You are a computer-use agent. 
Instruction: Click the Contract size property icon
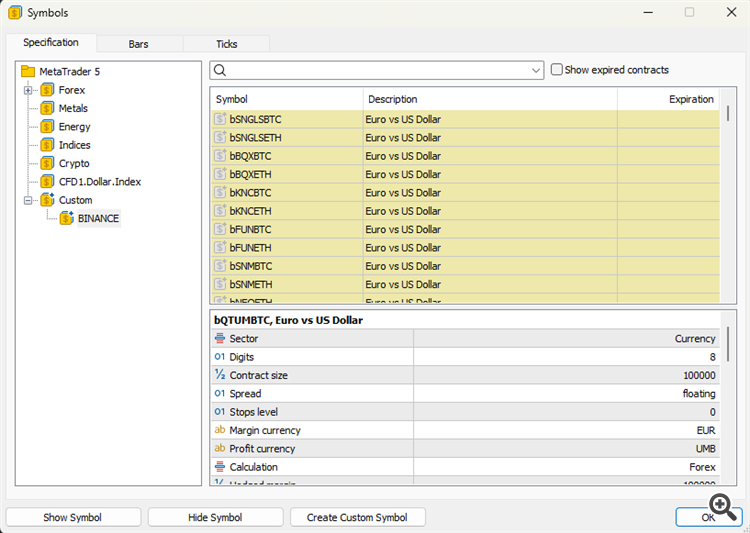(x=220, y=375)
